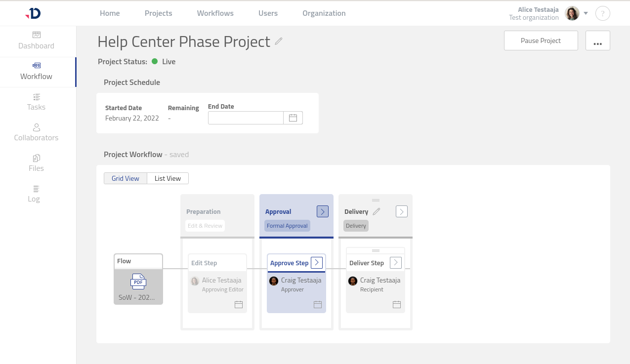Image resolution: width=630 pixels, height=364 pixels.
Task: Click the Pause Project button
Action: coord(541,40)
